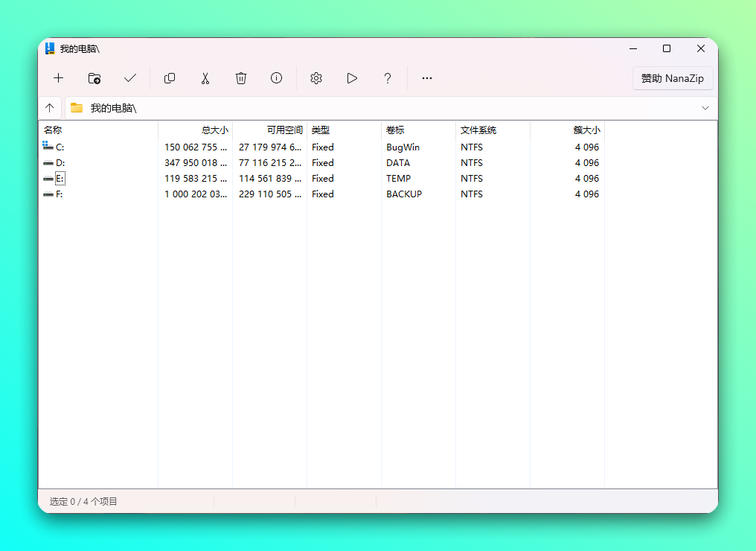
Task: Click the Extract folder icon
Action: [94, 78]
